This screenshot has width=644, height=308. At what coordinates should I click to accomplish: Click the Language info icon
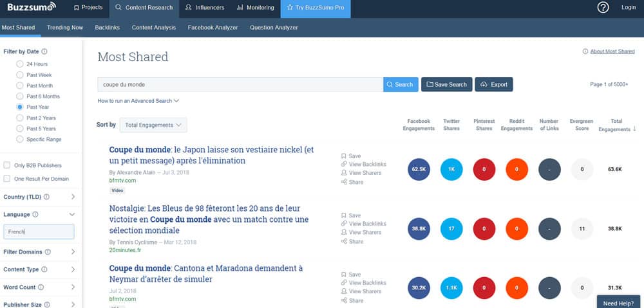coord(35,215)
